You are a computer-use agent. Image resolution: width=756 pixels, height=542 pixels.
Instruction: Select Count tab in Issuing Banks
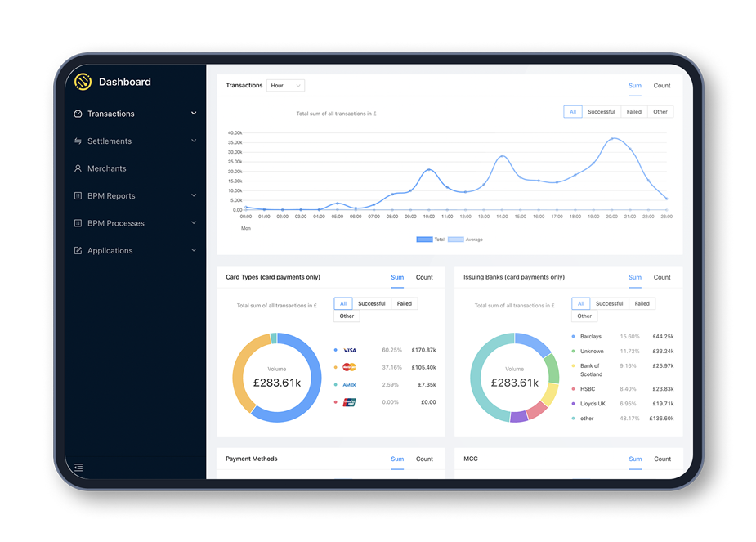661,277
